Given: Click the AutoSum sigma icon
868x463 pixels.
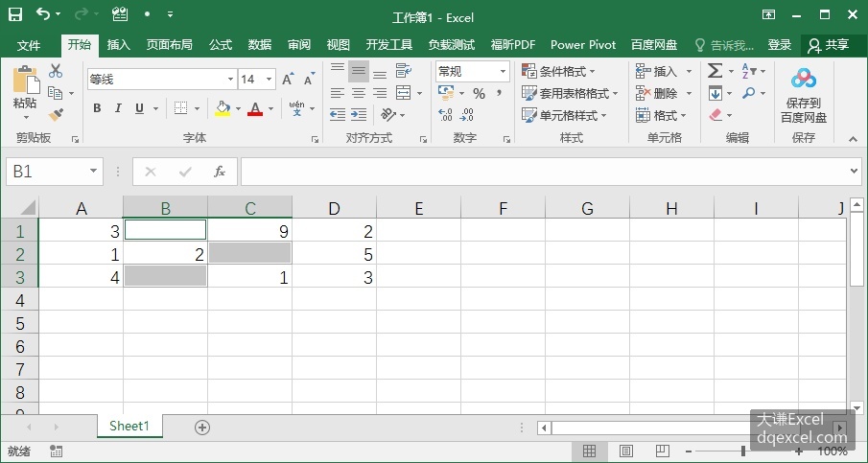Looking at the screenshot, I should (x=715, y=71).
